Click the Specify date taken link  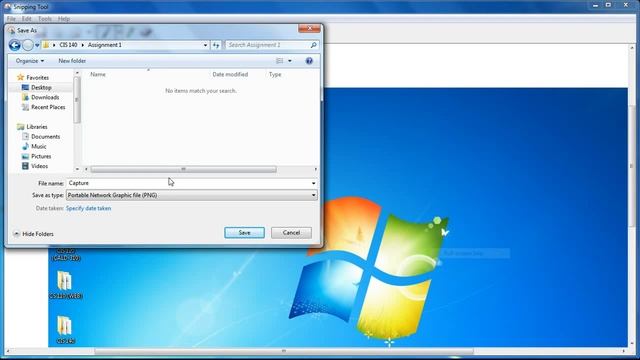pyautogui.click(x=88, y=208)
